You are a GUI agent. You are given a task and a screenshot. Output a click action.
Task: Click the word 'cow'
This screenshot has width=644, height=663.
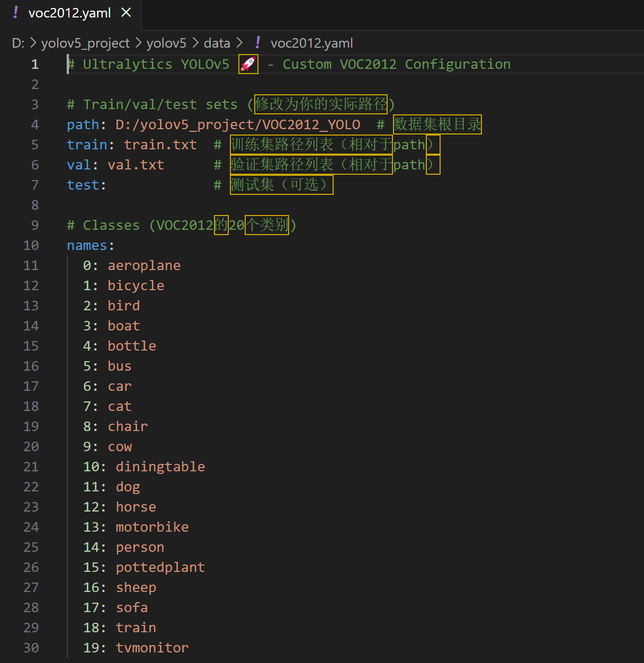pyautogui.click(x=120, y=447)
